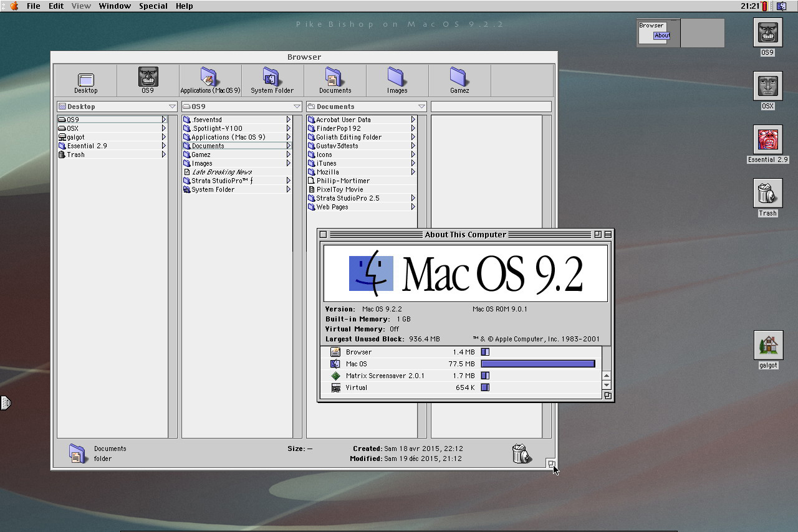798x532 pixels.
Task: Click the control strip tab at screen edge
Action: tap(5, 403)
